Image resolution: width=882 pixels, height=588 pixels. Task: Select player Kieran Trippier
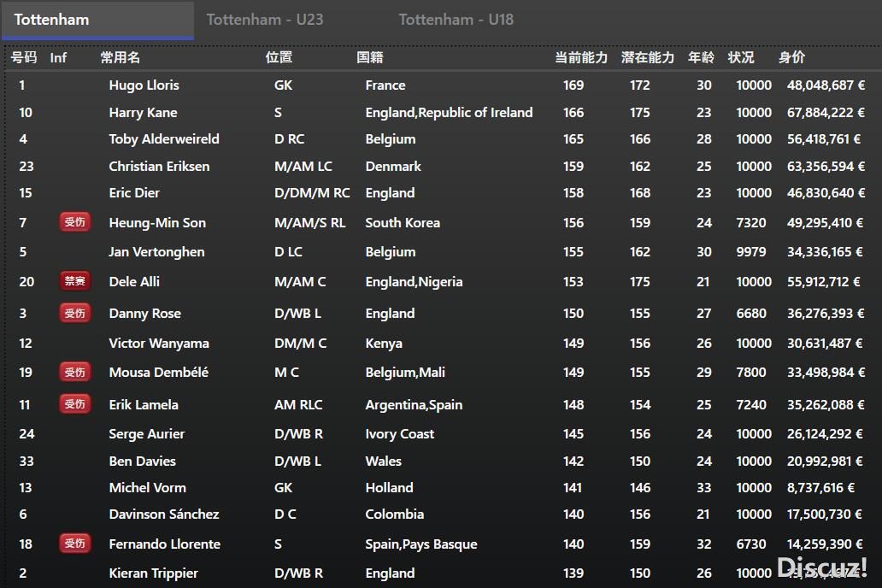coord(153,573)
